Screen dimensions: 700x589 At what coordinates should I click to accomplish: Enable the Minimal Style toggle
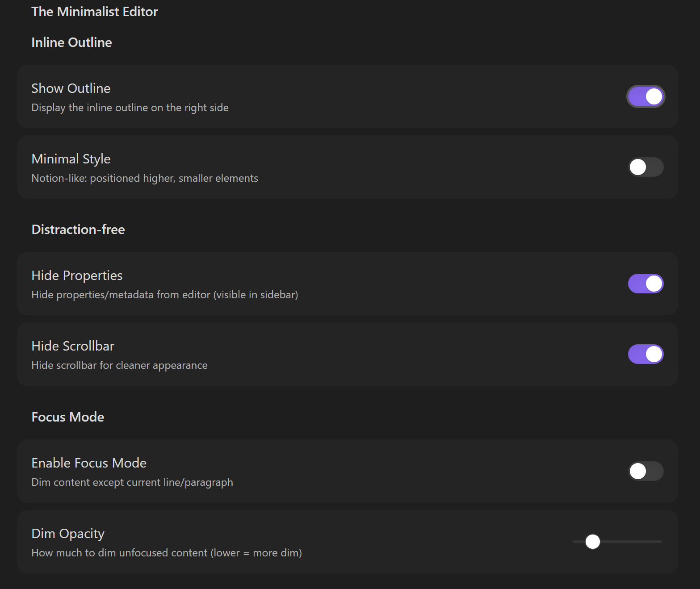[646, 167]
